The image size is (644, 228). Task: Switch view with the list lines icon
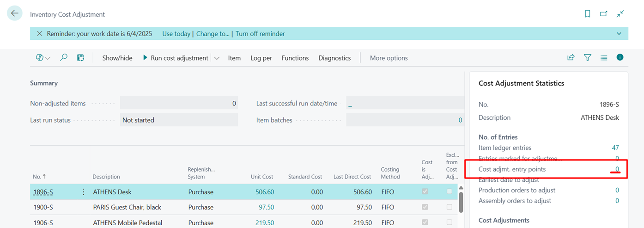coord(604,58)
